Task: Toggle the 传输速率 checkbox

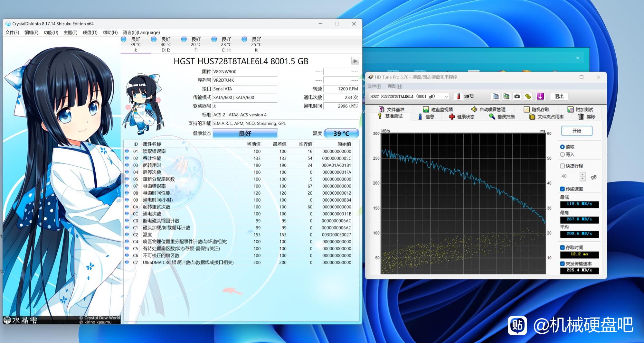Action: [x=562, y=189]
